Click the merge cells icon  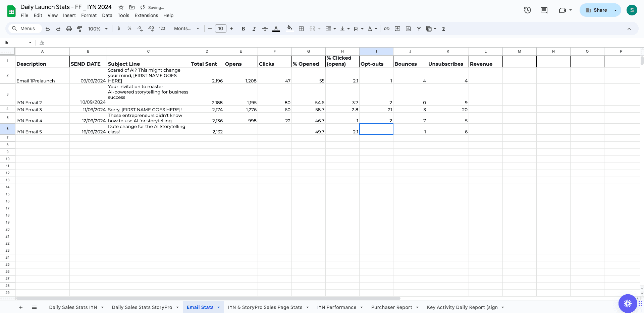pos(312,29)
